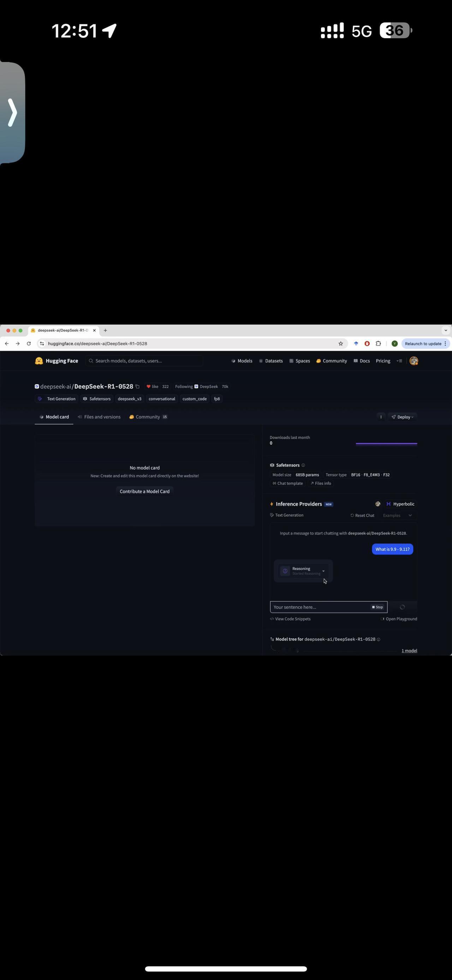
Task: Click Model tree info icon
Action: [x=378, y=639]
